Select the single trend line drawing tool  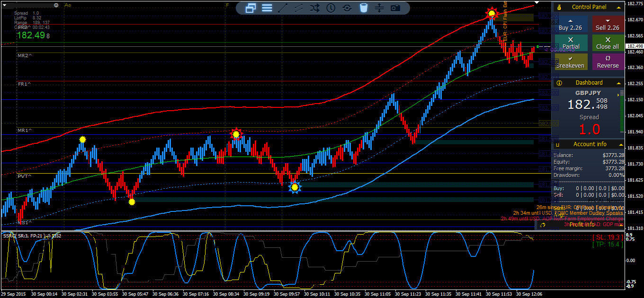[x=283, y=8]
